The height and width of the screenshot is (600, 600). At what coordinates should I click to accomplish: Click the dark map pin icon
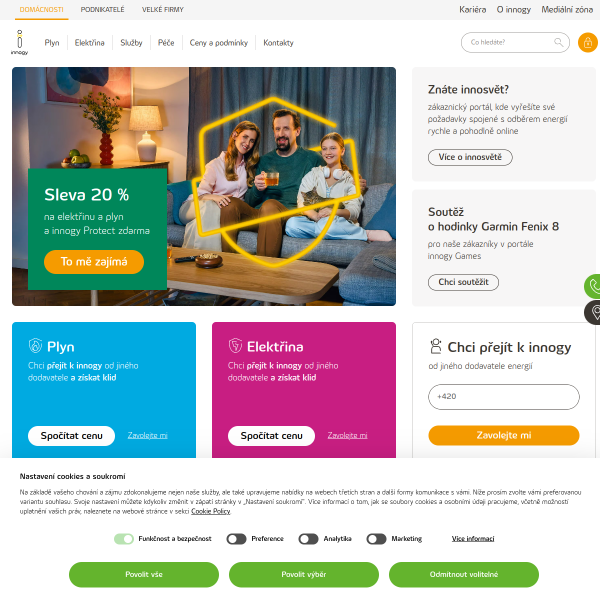[593, 313]
